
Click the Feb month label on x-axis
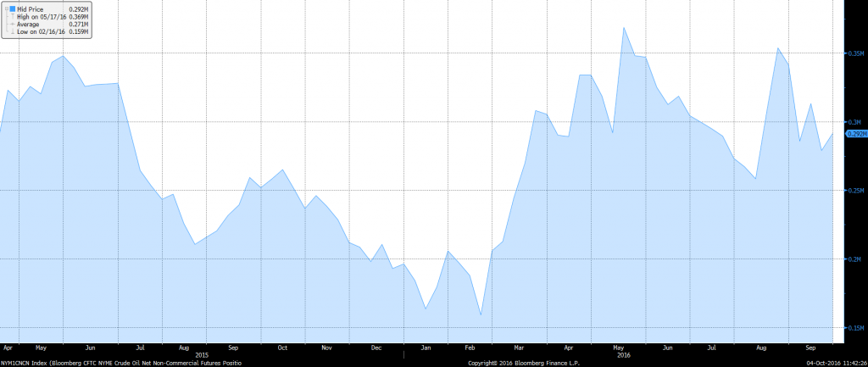click(470, 348)
